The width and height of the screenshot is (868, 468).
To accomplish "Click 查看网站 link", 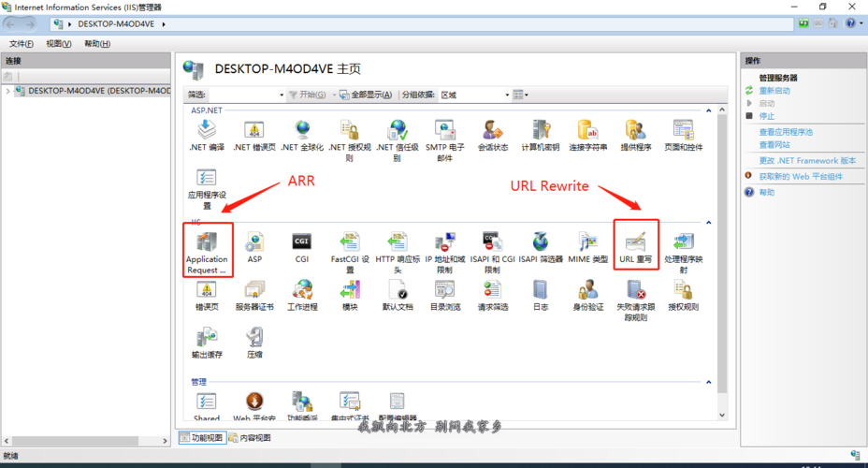I will (x=774, y=144).
